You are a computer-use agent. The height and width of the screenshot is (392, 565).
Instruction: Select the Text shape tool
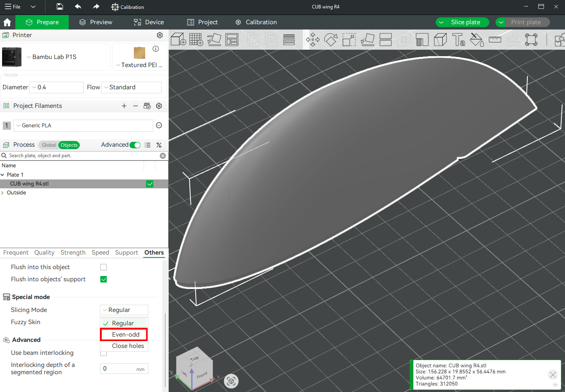coord(458,40)
